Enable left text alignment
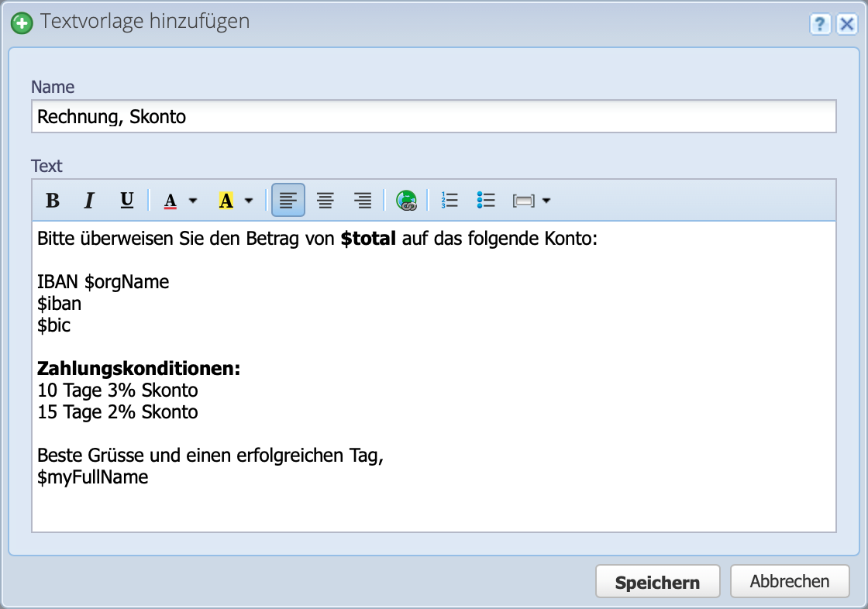This screenshot has height=609, width=868. coord(288,201)
